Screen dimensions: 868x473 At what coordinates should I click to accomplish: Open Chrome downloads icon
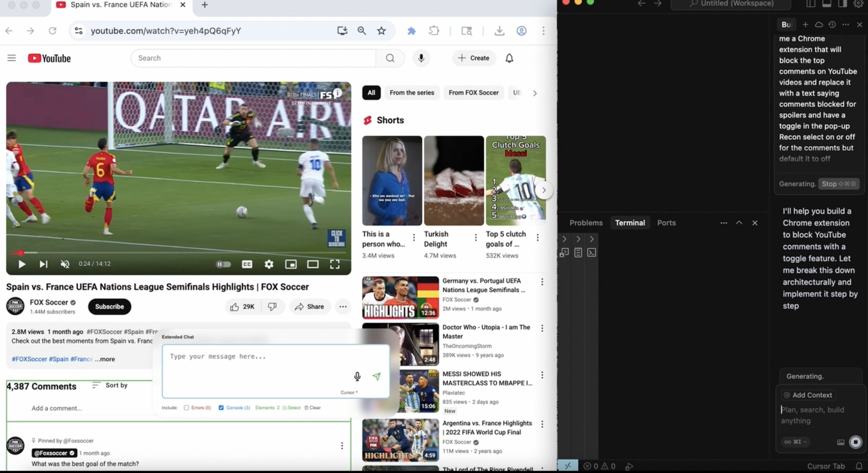click(500, 31)
